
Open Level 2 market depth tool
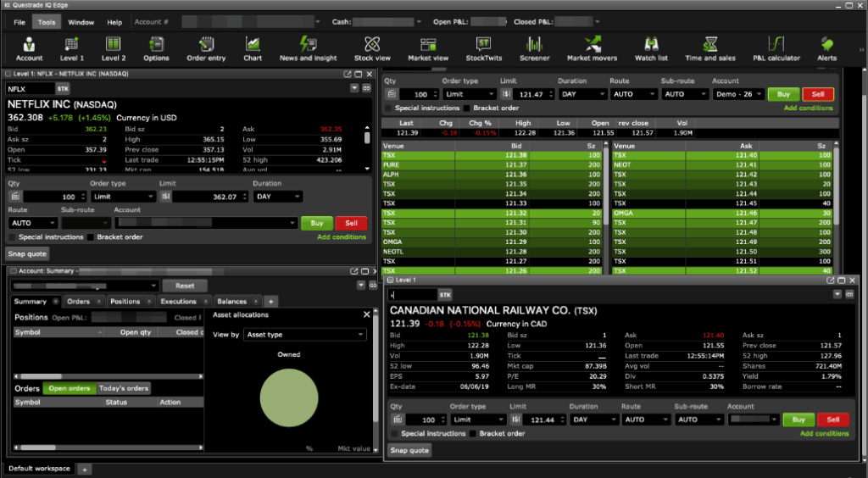click(114, 48)
